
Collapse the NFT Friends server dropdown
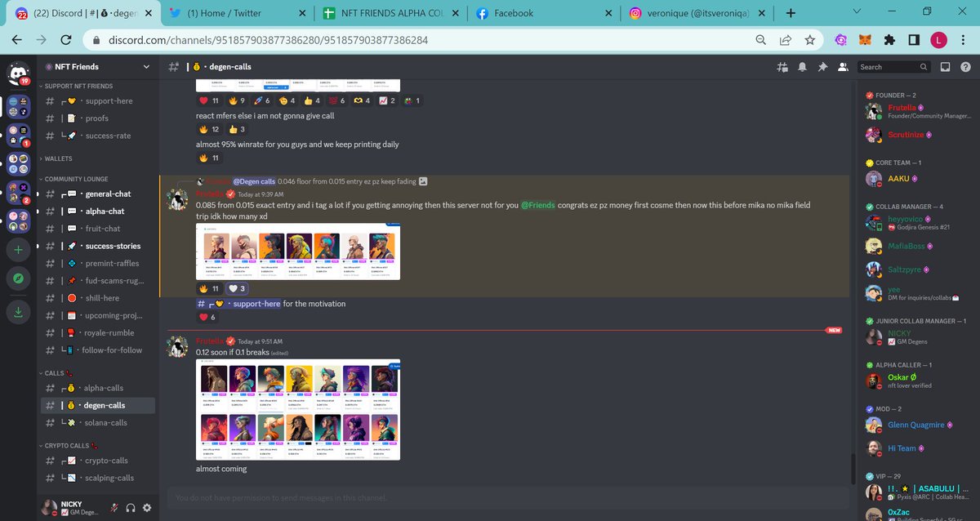click(145, 66)
